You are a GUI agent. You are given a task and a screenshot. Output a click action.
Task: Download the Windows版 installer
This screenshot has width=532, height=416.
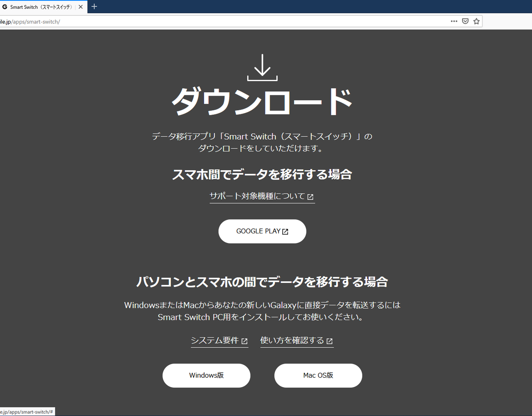pos(207,375)
